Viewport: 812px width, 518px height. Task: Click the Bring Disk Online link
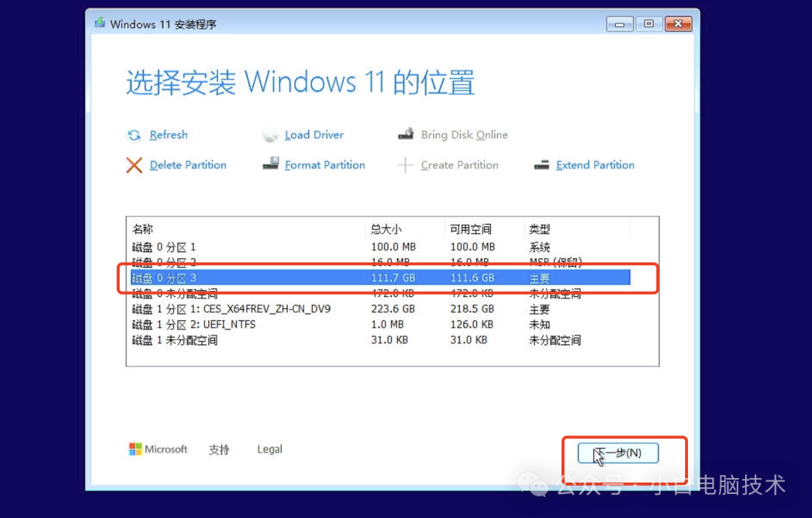(x=464, y=135)
